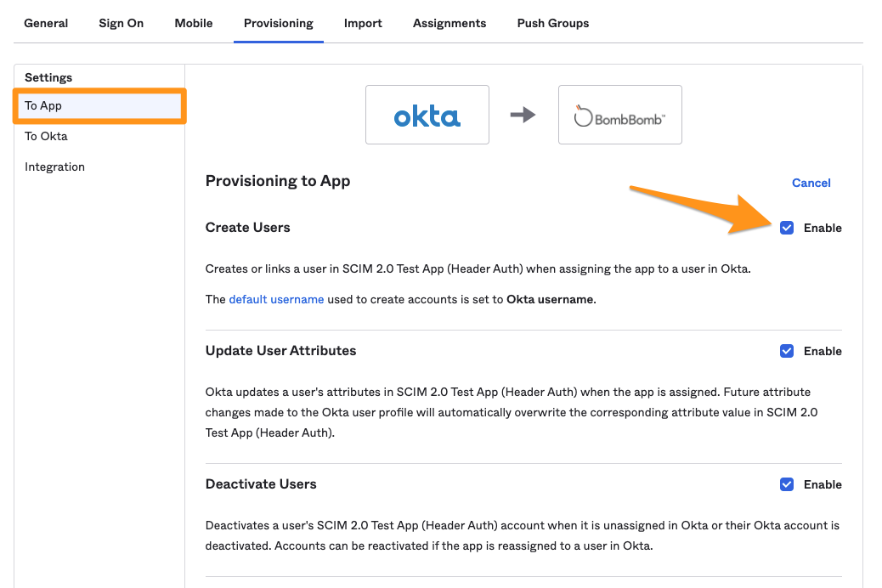This screenshot has height=588, width=882.
Task: Enable the Create Users checkbox
Action: [787, 228]
